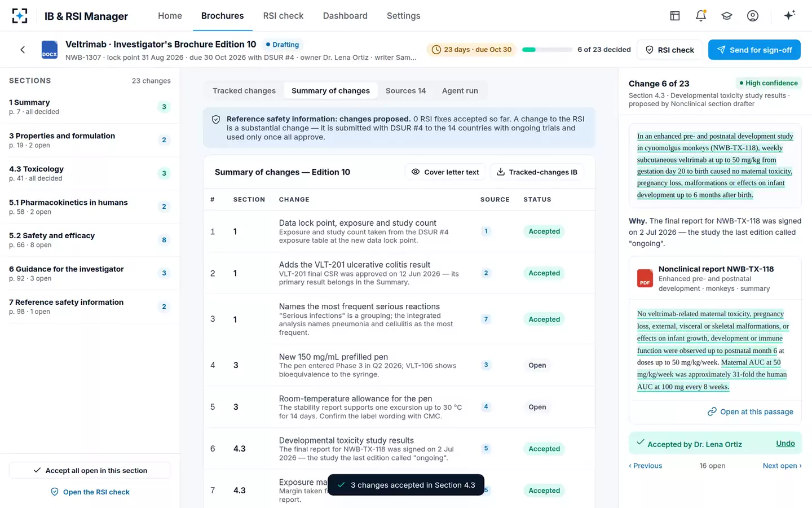
Task: Click the DOCX file icon for Veltrimab
Action: (50, 50)
